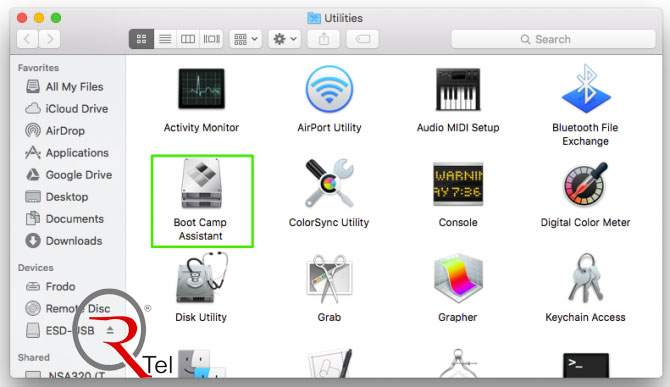Select the Console app icon
The image size is (670, 387).
pyautogui.click(x=458, y=184)
